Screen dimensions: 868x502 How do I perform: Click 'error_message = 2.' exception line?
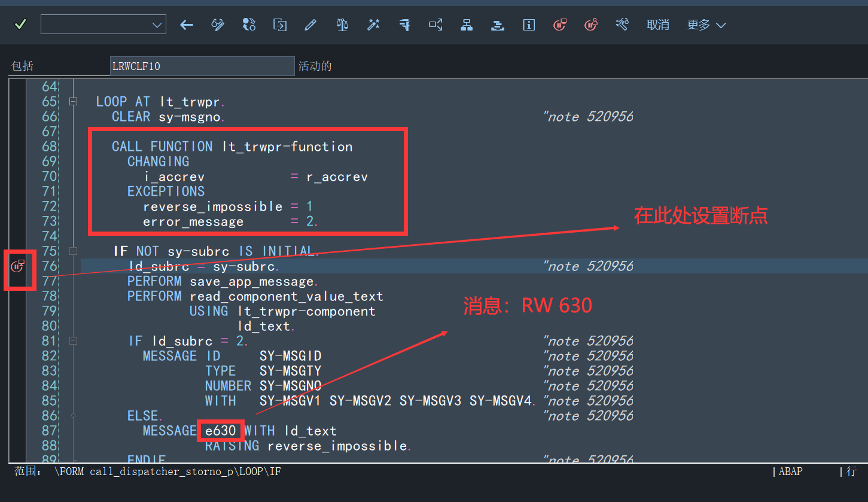[x=231, y=221]
